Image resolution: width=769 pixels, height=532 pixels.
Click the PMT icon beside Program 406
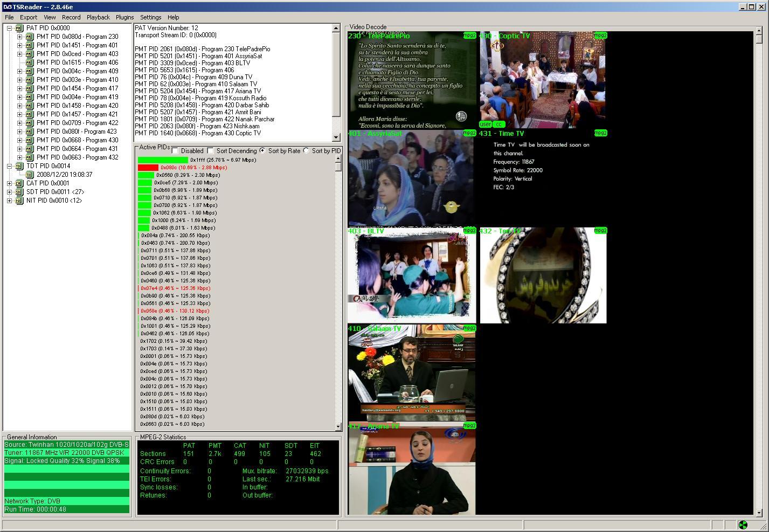[29, 63]
